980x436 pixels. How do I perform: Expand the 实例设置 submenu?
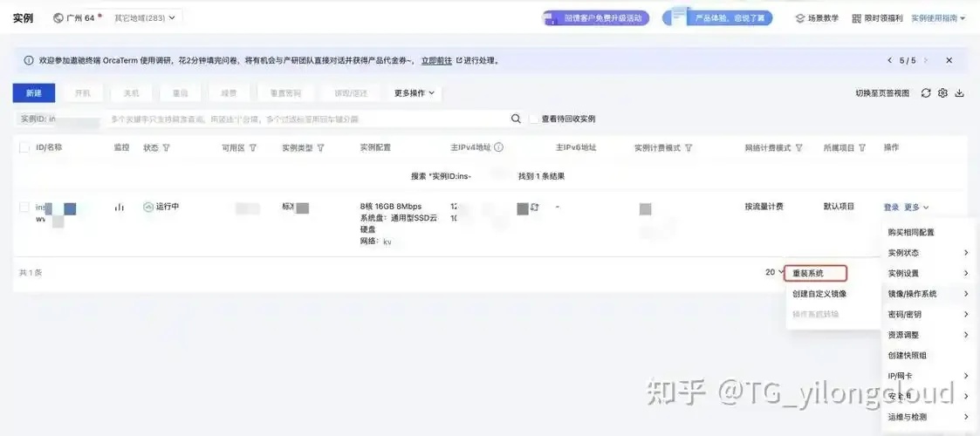pyautogui.click(x=928, y=273)
